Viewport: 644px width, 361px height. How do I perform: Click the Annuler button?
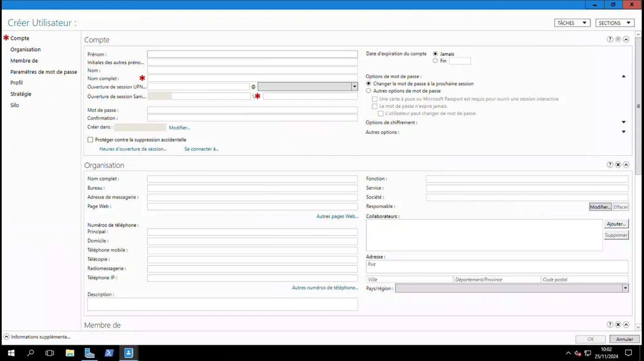pyautogui.click(x=625, y=339)
